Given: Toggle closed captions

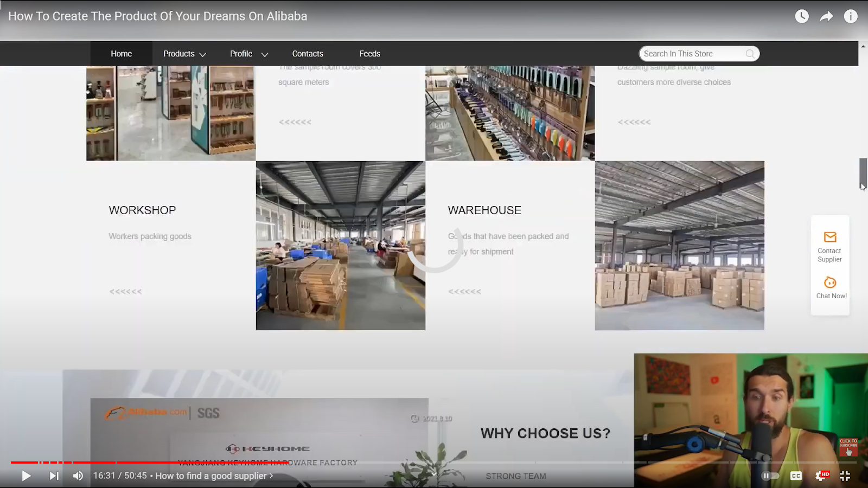Looking at the screenshot, I should tap(796, 476).
